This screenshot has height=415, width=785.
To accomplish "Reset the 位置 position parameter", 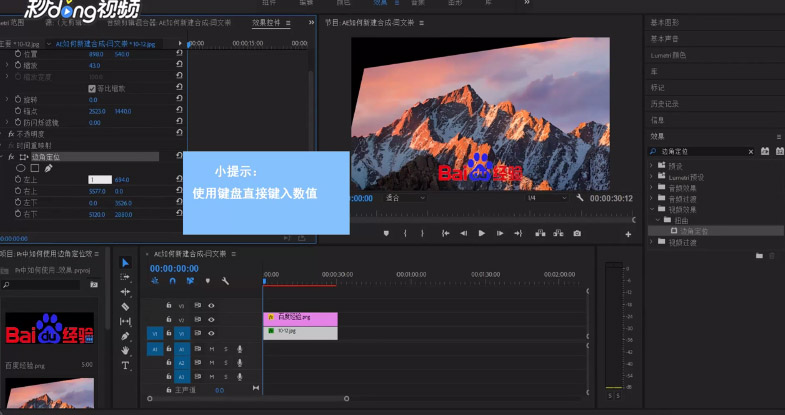I will (179, 54).
